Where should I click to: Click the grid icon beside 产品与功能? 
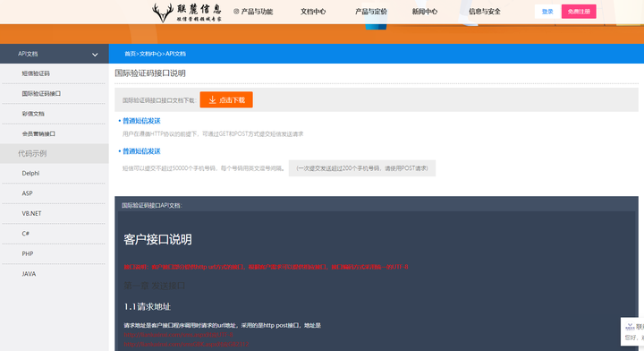coord(236,12)
